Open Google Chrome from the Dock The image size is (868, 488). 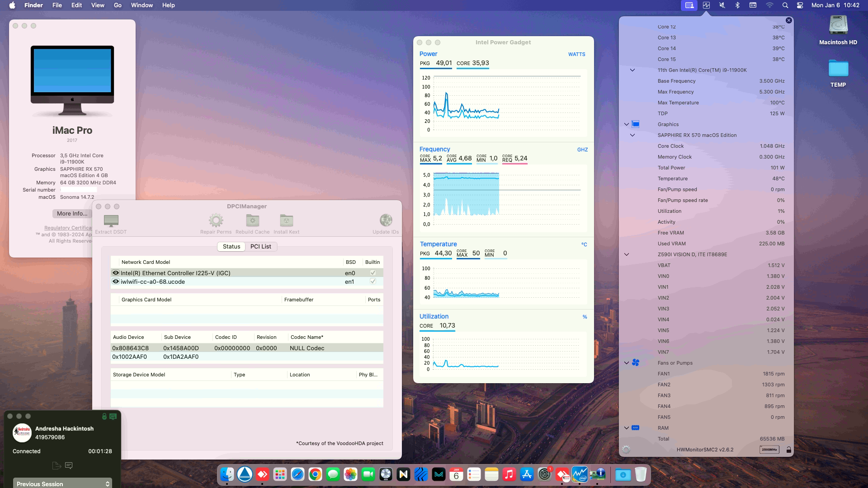pos(315,474)
